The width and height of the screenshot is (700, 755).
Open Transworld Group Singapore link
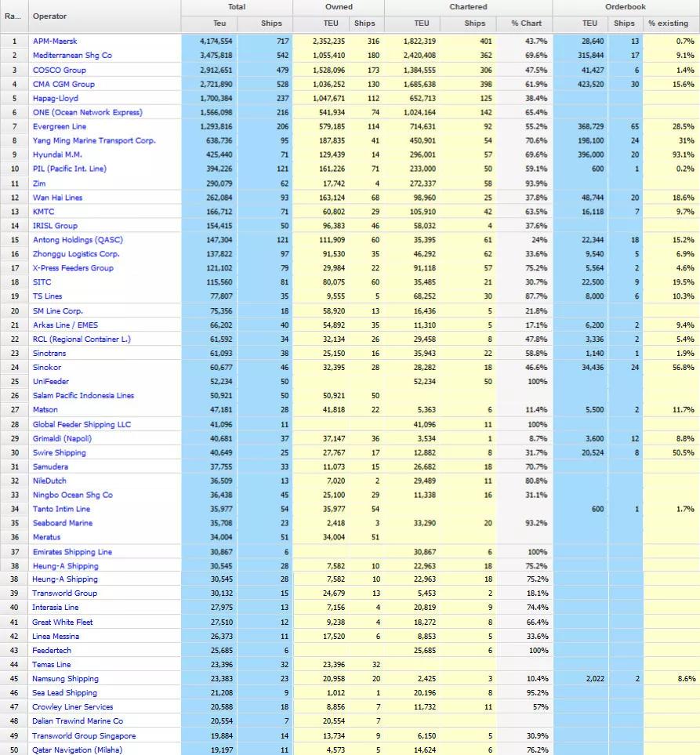(84, 735)
